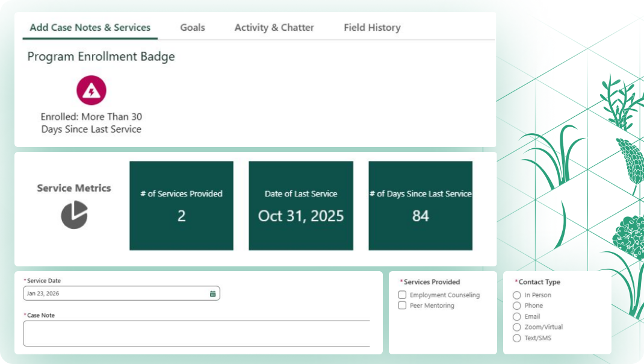Switch to the Goals tab
644x364 pixels.
[192, 27]
